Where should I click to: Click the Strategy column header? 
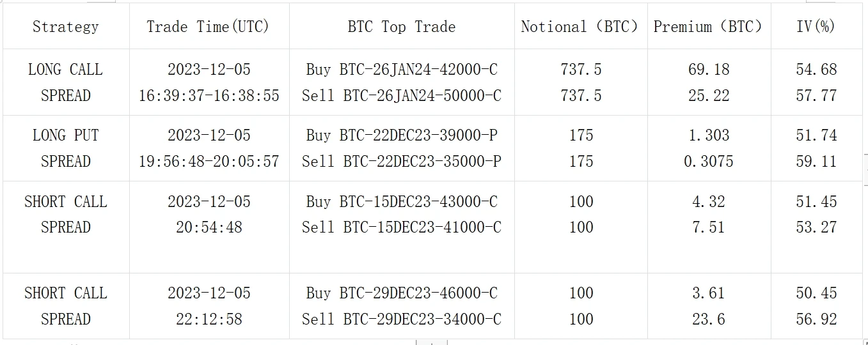click(x=66, y=27)
